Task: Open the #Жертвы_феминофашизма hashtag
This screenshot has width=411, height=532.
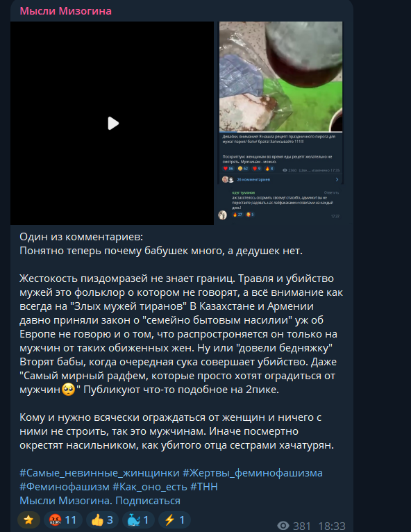Action: 253,473
